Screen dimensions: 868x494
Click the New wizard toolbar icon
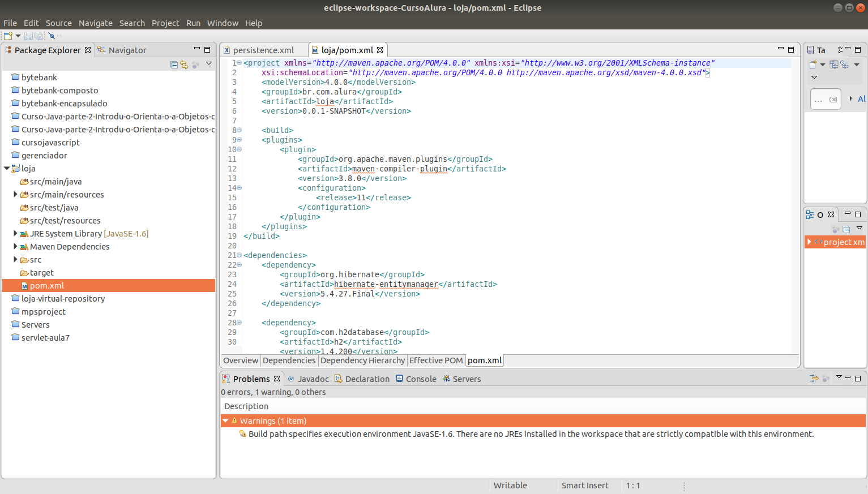click(x=8, y=36)
